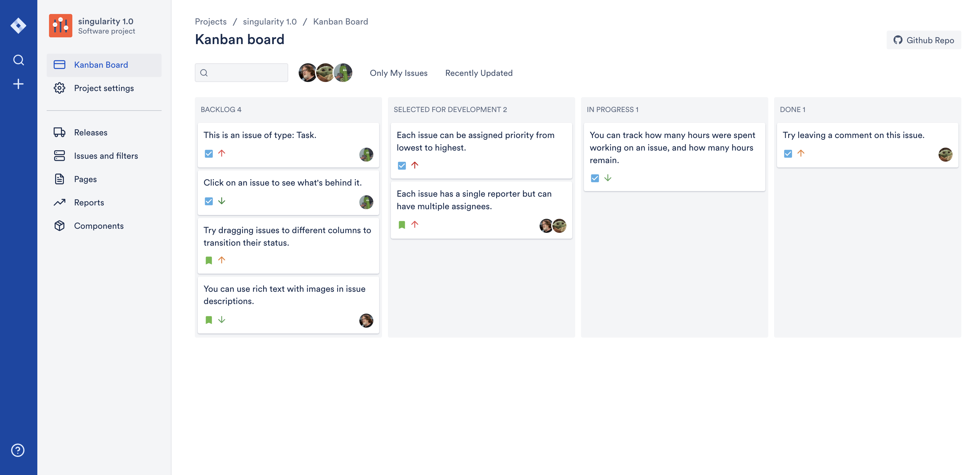The height and width of the screenshot is (475, 980).
Task: Focus the issue search input field
Action: tap(241, 73)
